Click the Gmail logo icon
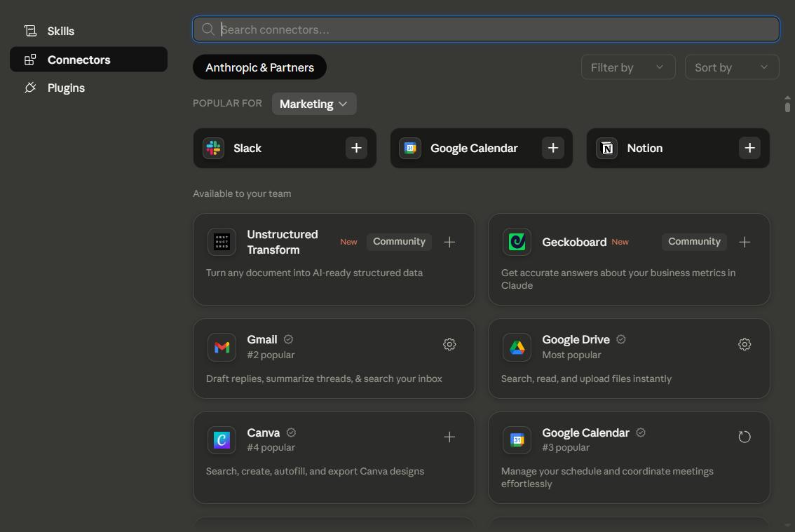This screenshot has height=532, width=795. pos(222,348)
